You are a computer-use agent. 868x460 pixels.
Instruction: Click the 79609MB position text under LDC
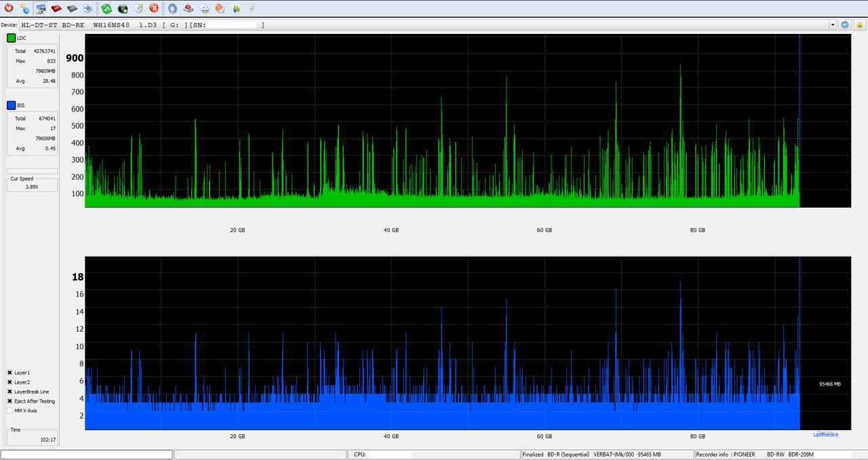coord(45,71)
